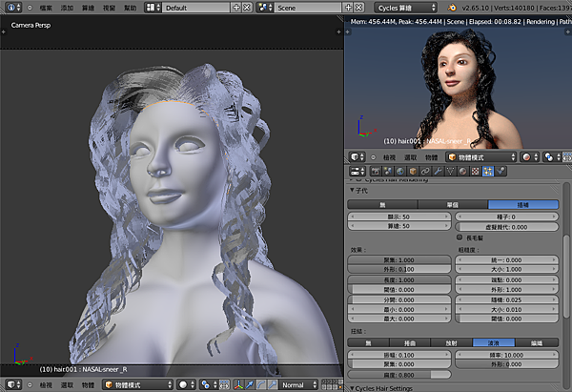
Task: Open the 檢視 menu in the render viewport header
Action: click(x=389, y=157)
